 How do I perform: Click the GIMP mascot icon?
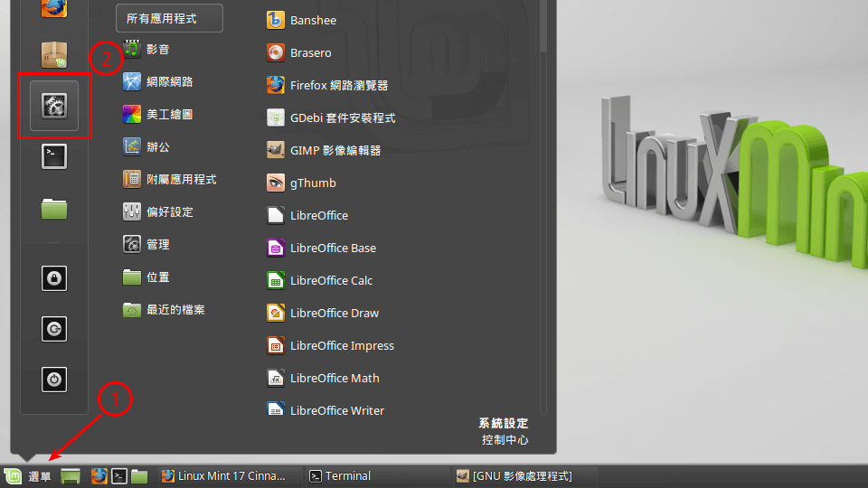[x=276, y=150]
